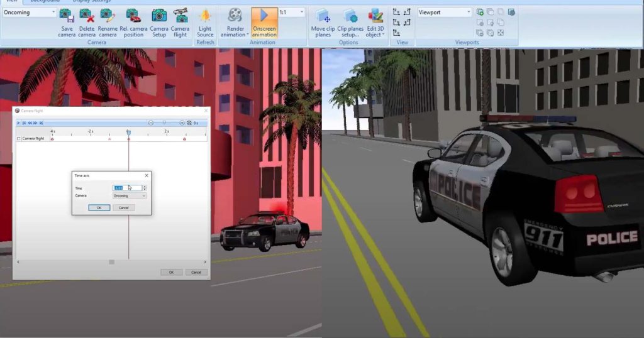Click the zoom-to-fit magnifier in Camera flight toolbar
The width and height of the screenshot is (644, 338).
point(189,123)
